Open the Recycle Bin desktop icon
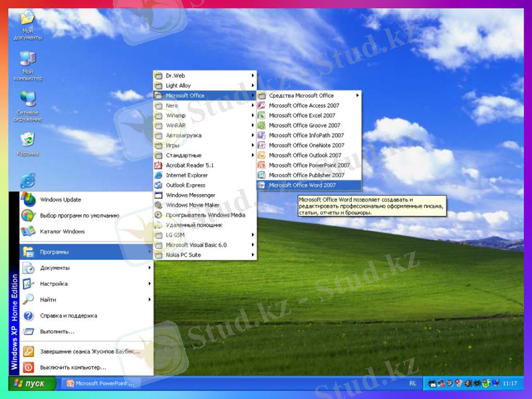Screen dimensions: 532x399 (x=27, y=140)
